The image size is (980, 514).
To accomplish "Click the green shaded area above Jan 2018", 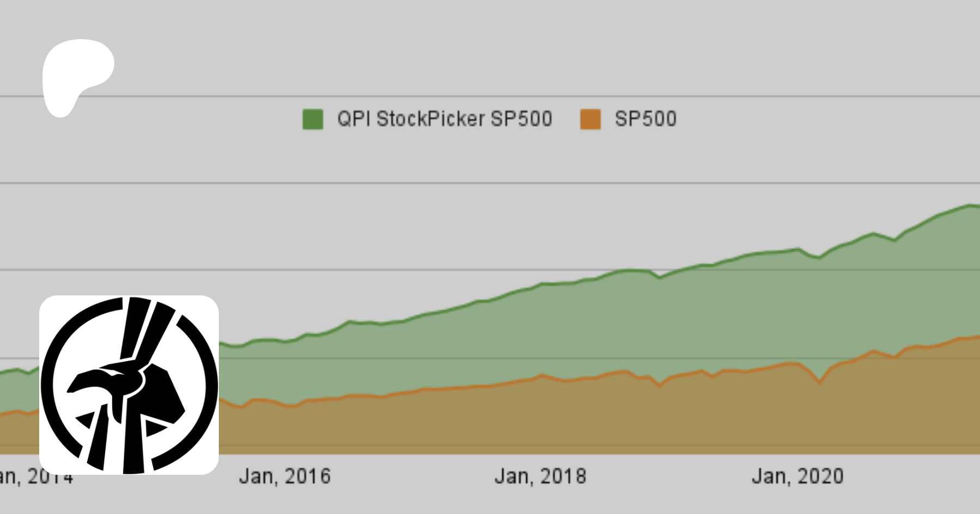I will click(x=540, y=326).
